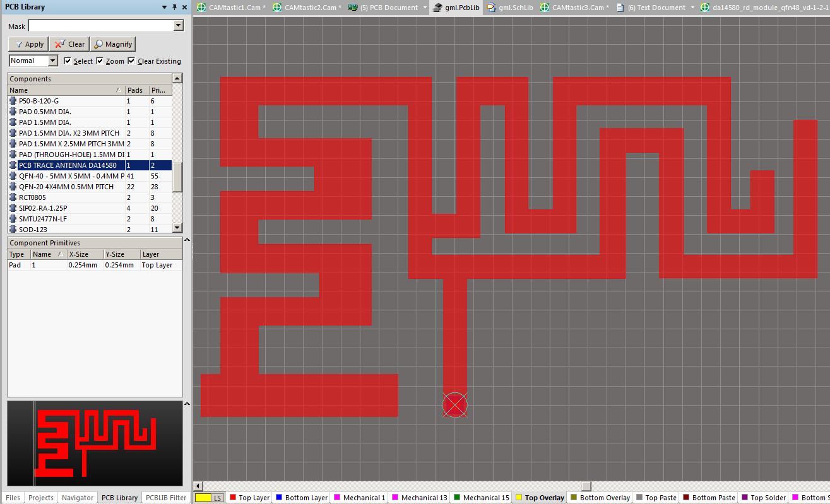Open component icon for P50-B-120-G
The width and height of the screenshot is (830, 504).
click(13, 101)
